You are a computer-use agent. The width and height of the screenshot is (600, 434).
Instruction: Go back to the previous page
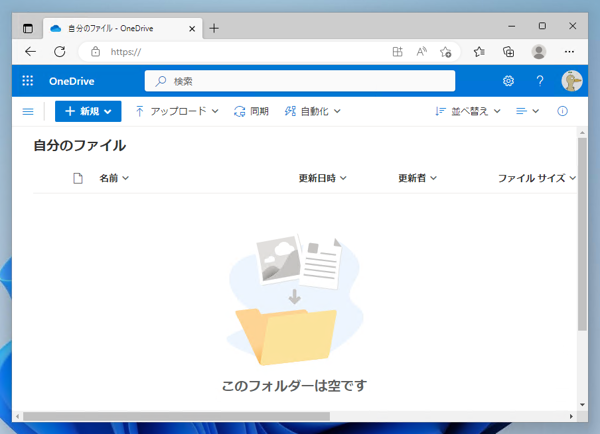click(30, 52)
